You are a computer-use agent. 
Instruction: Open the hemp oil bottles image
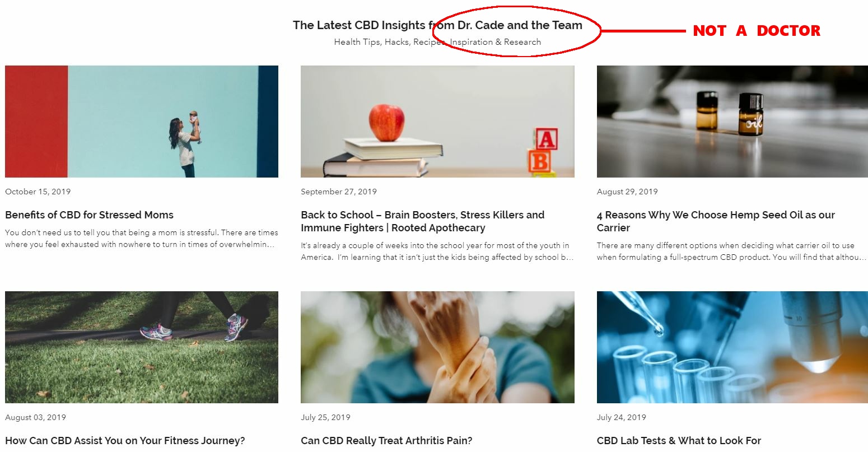[x=732, y=122]
